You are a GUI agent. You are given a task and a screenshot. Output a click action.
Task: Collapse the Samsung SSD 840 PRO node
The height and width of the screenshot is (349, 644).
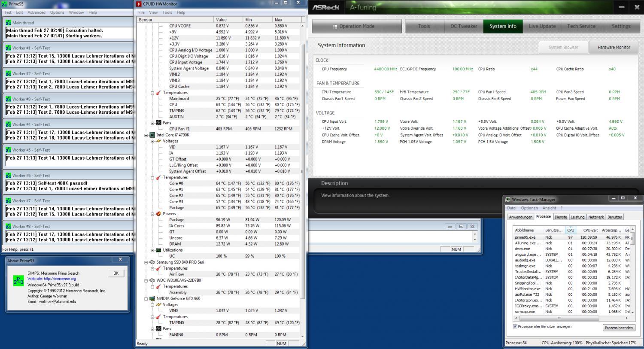(146, 262)
